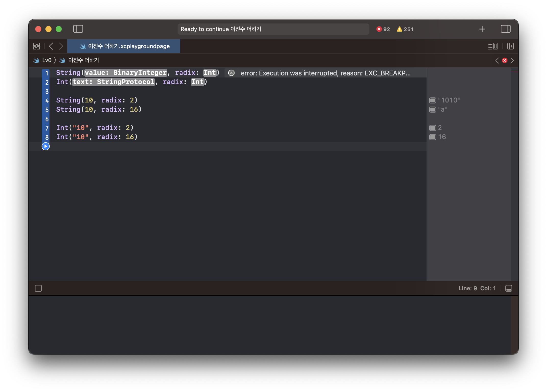547x392 pixels.
Task: Dismiss the inline execution error message
Action: pos(231,73)
